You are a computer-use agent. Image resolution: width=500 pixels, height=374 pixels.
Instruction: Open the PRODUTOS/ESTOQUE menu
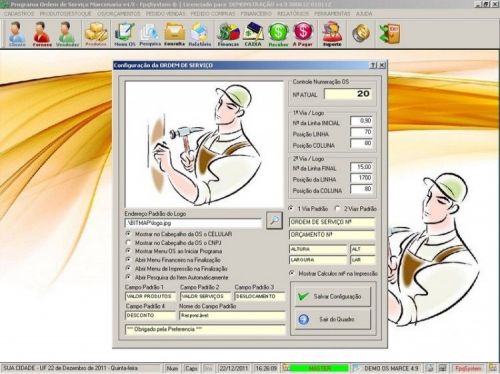(66, 14)
